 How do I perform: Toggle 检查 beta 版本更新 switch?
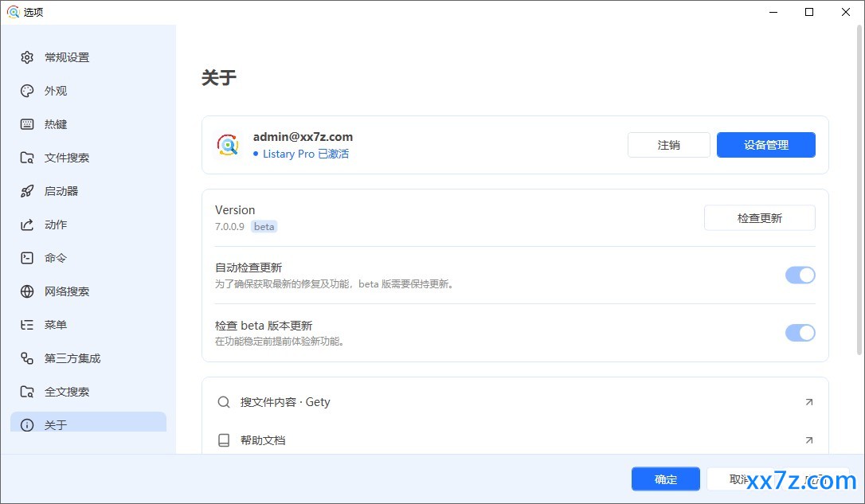(x=800, y=333)
